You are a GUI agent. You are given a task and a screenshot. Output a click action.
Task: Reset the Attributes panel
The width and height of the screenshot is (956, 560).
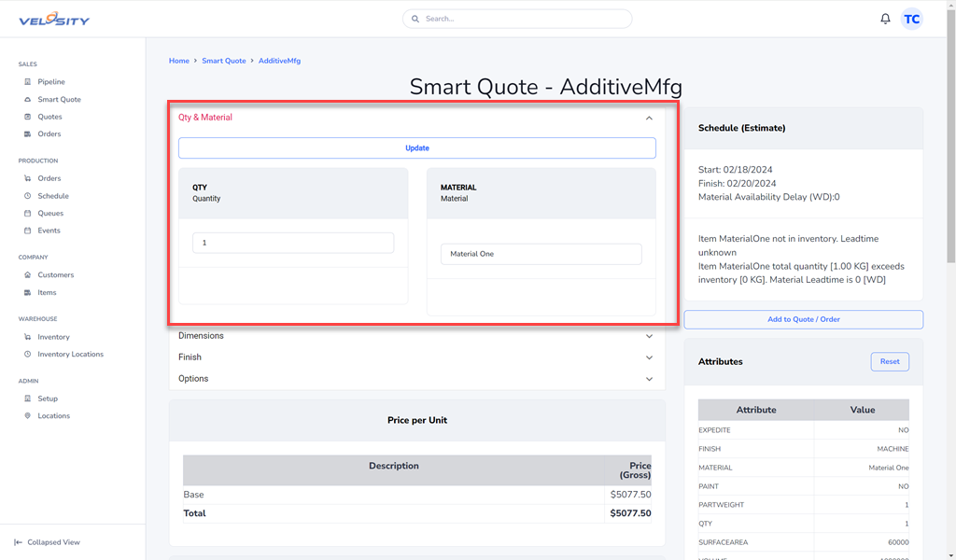click(x=890, y=361)
